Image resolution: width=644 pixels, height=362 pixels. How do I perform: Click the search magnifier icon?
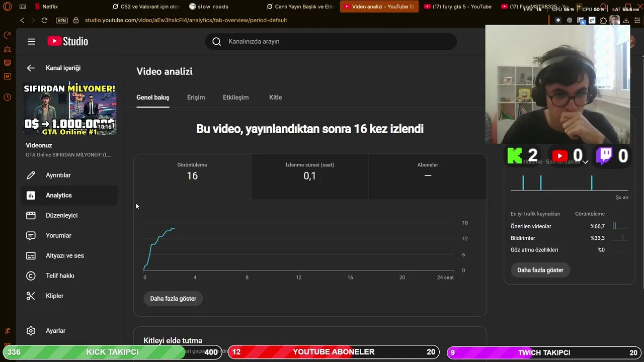[x=217, y=41]
